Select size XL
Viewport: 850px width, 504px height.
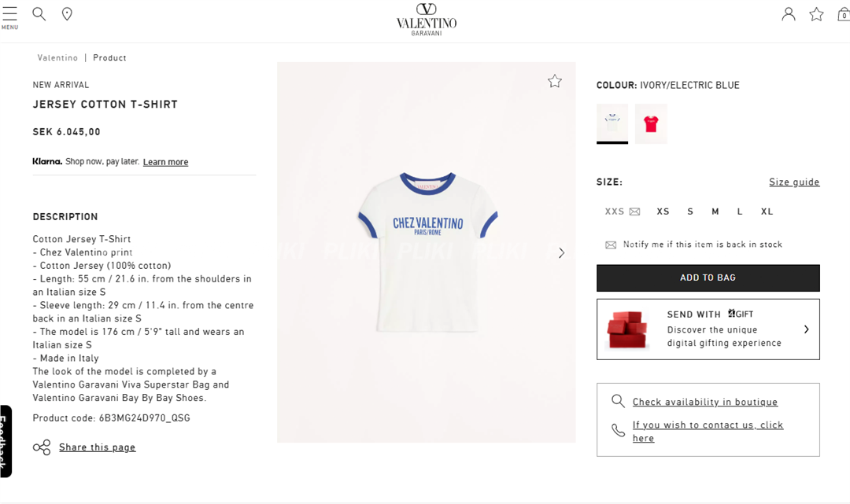tap(767, 212)
